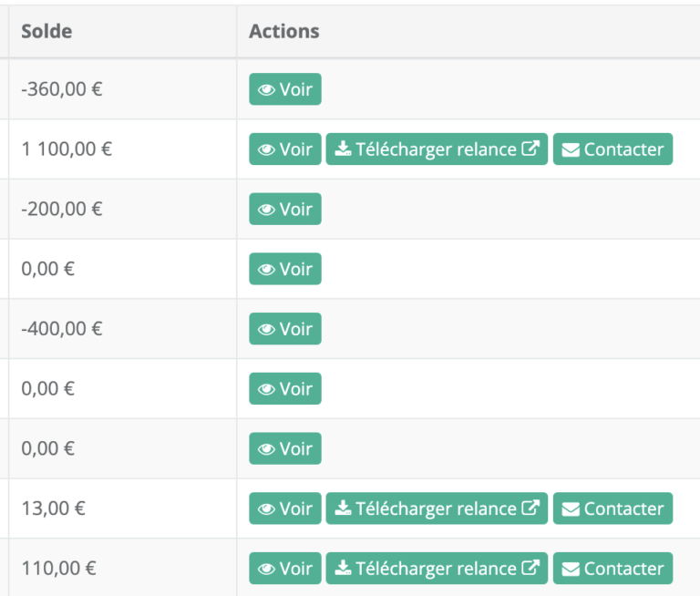The width and height of the screenshot is (700, 596).
Task: View the -200,00 € balance entry
Action: pos(284,209)
